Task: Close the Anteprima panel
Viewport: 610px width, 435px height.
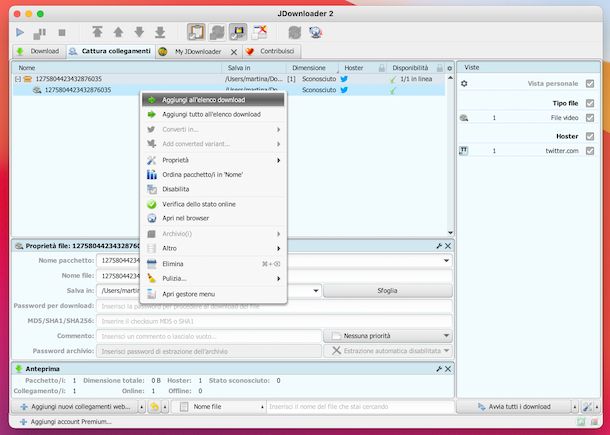Action: pyautogui.click(x=448, y=369)
